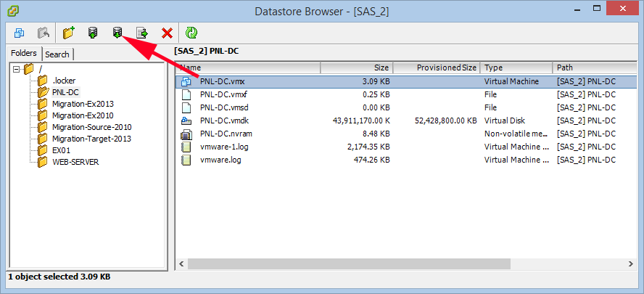Select the PNL-DC.vmsd file
This screenshot has height=294, width=644.
point(224,107)
